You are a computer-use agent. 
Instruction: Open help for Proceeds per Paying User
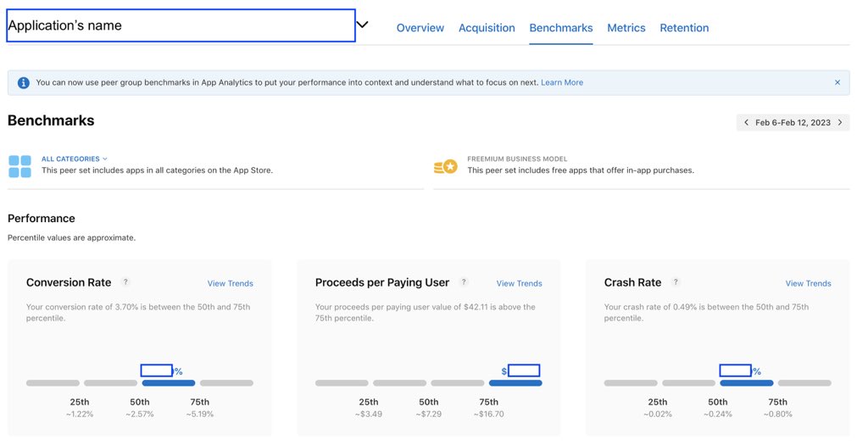point(464,282)
